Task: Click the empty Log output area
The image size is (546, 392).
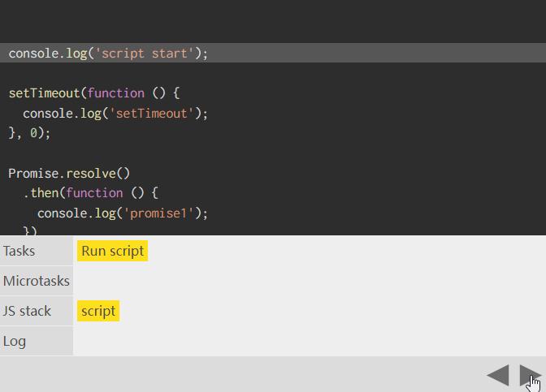Action: [x=309, y=341]
